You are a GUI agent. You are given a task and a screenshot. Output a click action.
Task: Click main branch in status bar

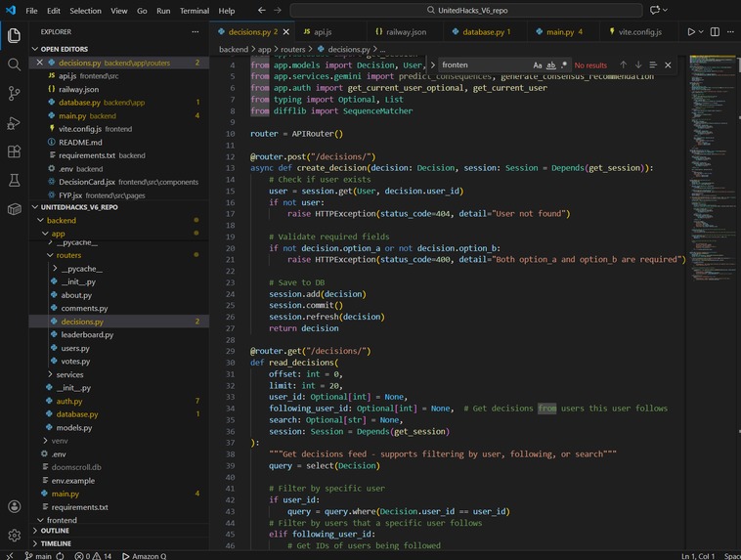[x=38, y=556]
